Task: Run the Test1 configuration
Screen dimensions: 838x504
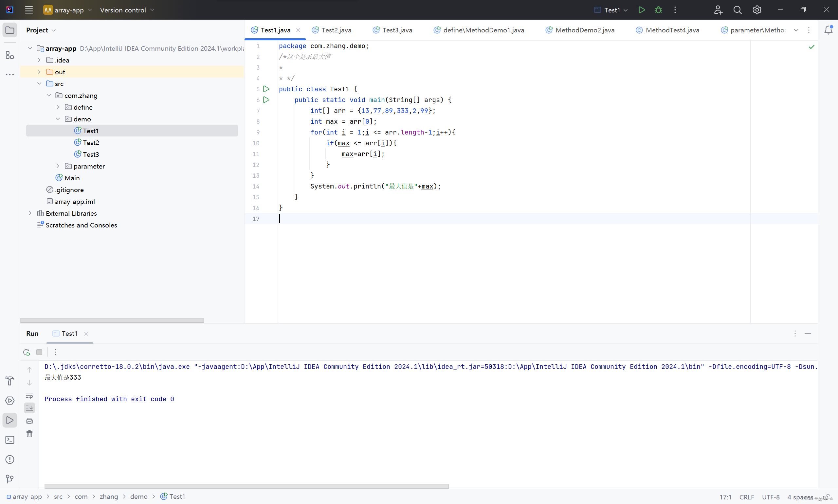Action: tap(641, 10)
